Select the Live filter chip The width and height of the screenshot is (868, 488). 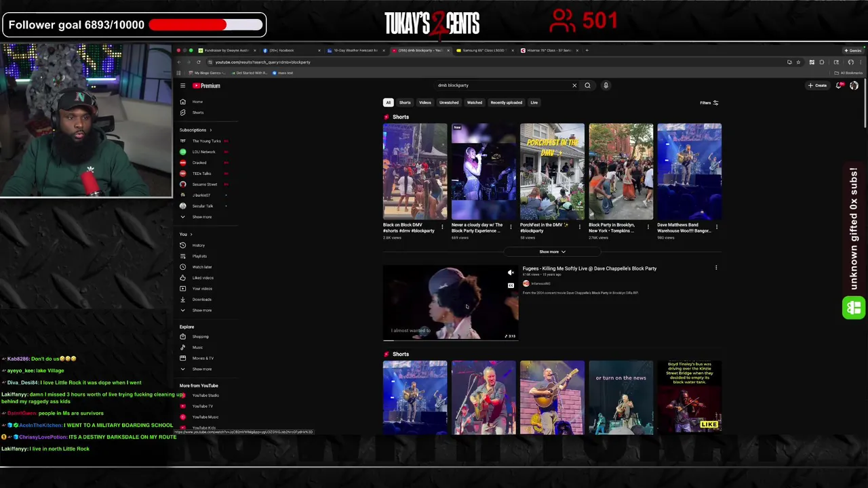tap(534, 102)
